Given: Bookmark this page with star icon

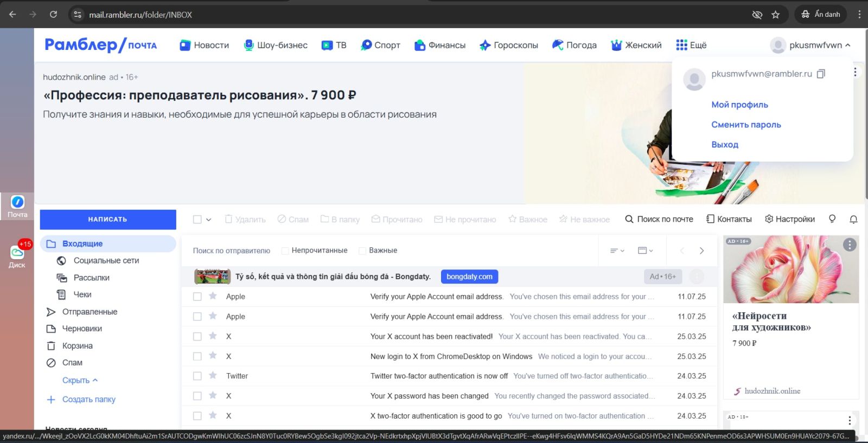Looking at the screenshot, I should click(776, 15).
